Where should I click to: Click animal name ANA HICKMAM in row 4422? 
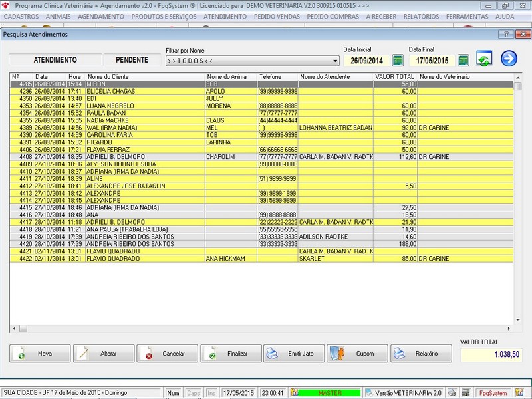tap(225, 259)
